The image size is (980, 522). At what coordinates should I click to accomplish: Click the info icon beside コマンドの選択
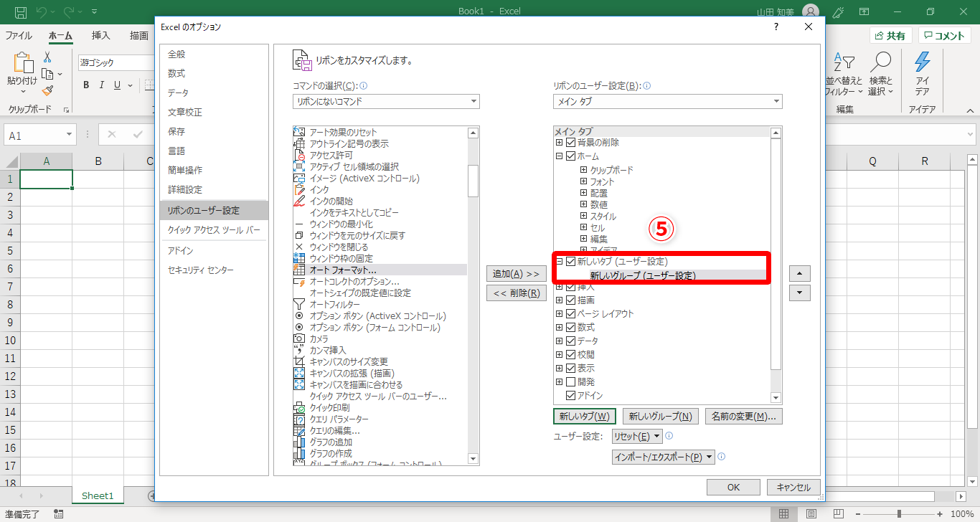(363, 85)
